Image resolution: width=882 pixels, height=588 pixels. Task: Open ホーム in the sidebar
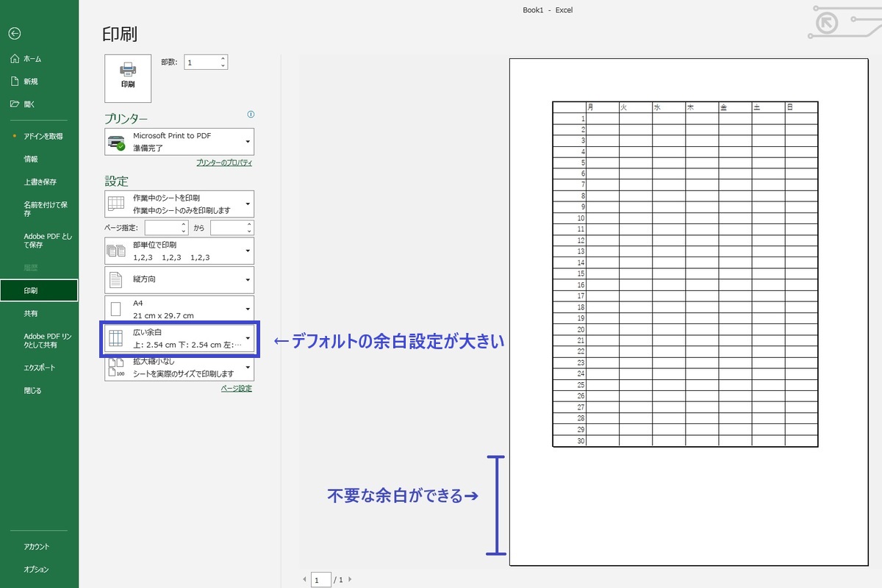32,59
